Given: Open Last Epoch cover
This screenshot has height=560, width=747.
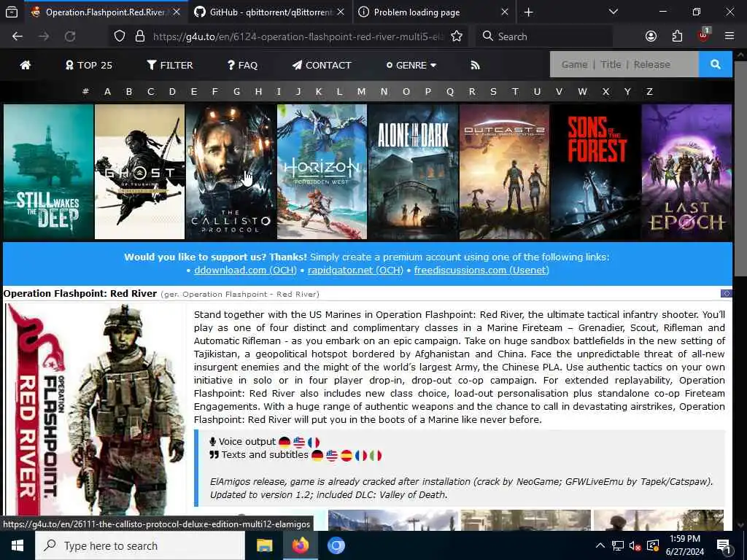Looking at the screenshot, I should pyautogui.click(x=686, y=171).
